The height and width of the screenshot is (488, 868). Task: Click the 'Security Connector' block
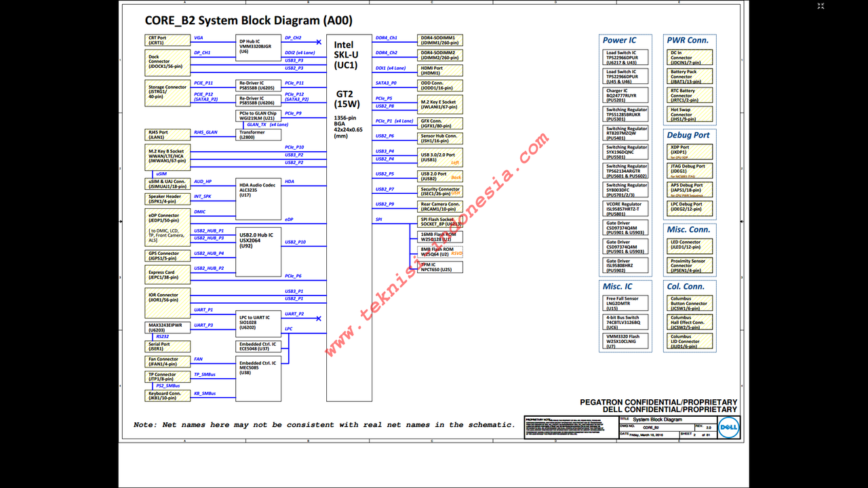(441, 192)
